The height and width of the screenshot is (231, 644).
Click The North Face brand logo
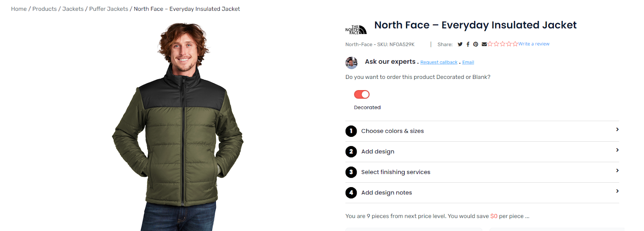[356, 29]
